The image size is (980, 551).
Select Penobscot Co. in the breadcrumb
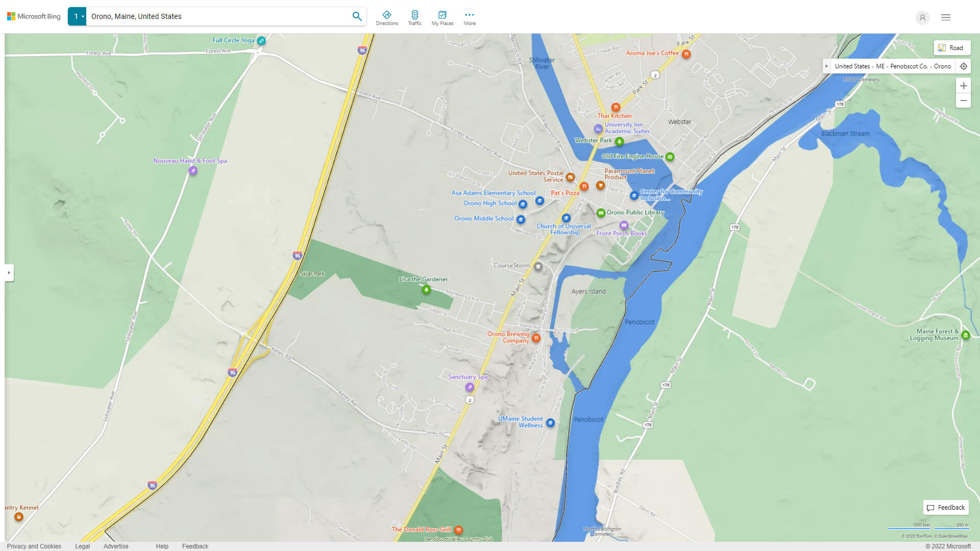click(x=909, y=66)
